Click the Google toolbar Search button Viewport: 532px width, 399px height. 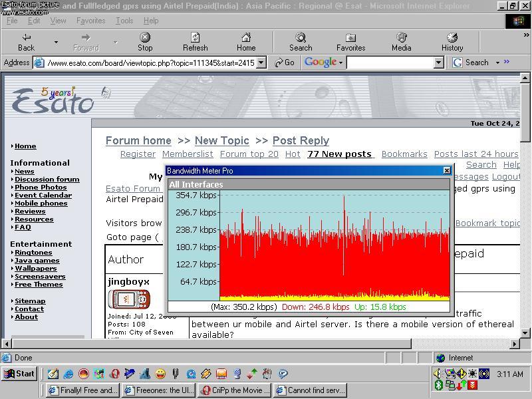(x=471, y=63)
